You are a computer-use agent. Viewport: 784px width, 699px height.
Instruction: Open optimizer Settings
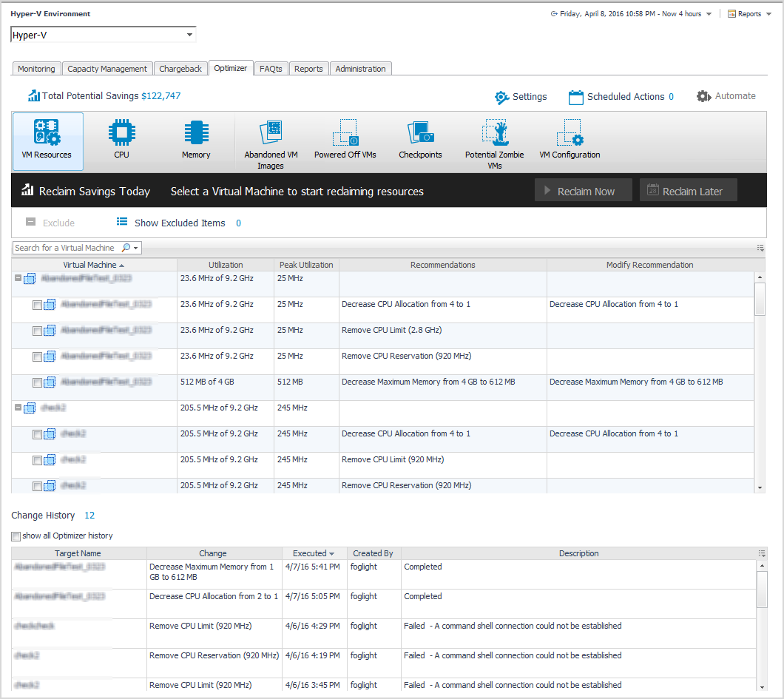[521, 97]
